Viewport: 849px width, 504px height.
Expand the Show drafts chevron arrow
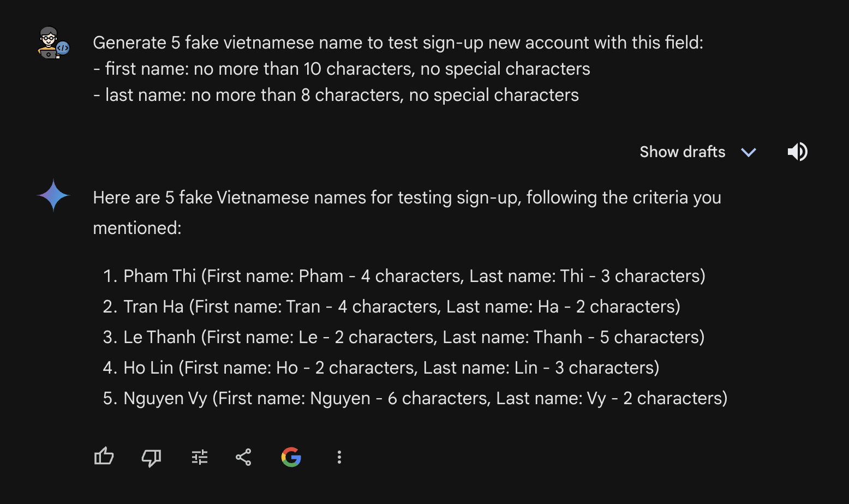click(x=749, y=152)
